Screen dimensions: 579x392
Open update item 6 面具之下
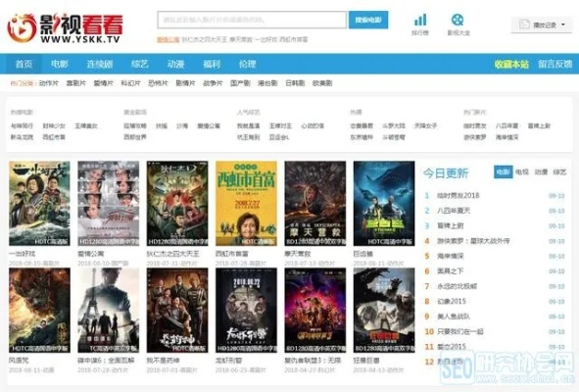(x=450, y=271)
